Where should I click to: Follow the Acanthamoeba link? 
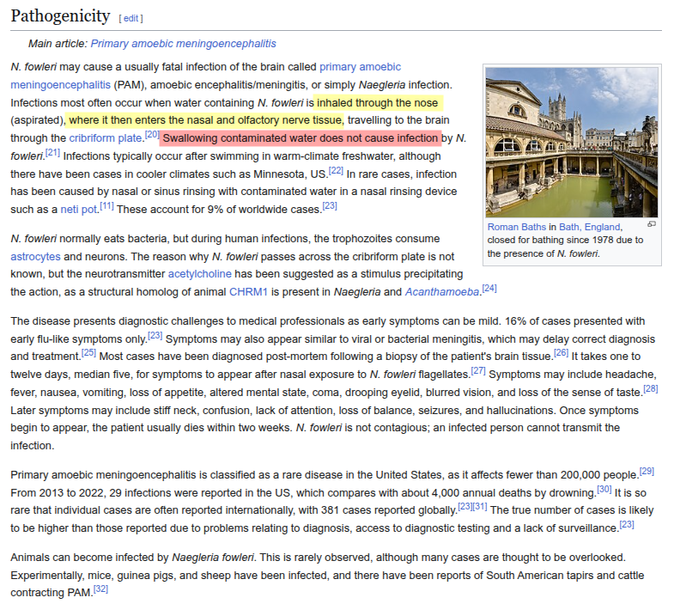pos(441,292)
